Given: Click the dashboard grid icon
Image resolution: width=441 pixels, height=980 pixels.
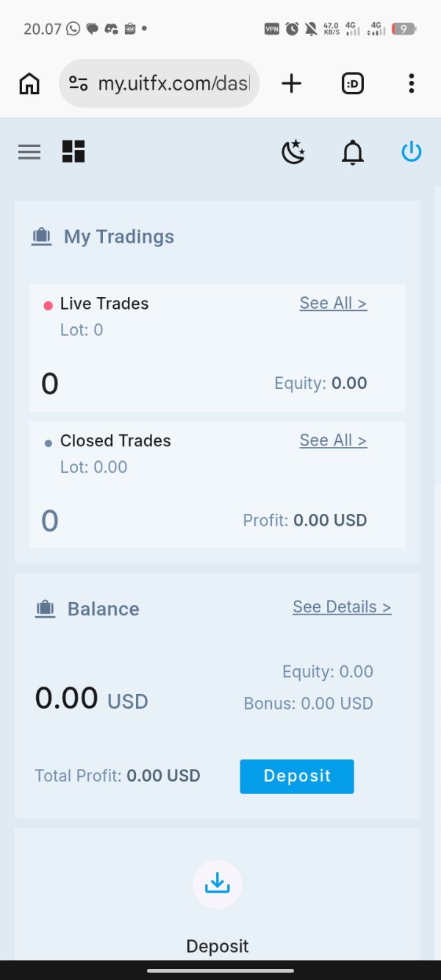Looking at the screenshot, I should point(73,151).
